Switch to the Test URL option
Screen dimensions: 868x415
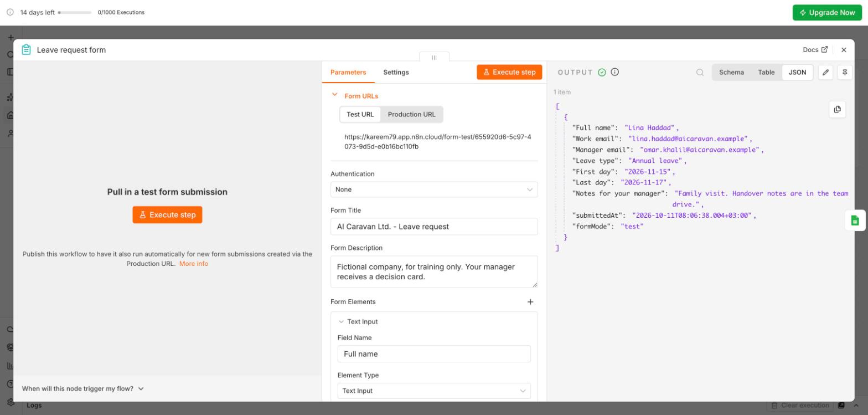tap(360, 115)
